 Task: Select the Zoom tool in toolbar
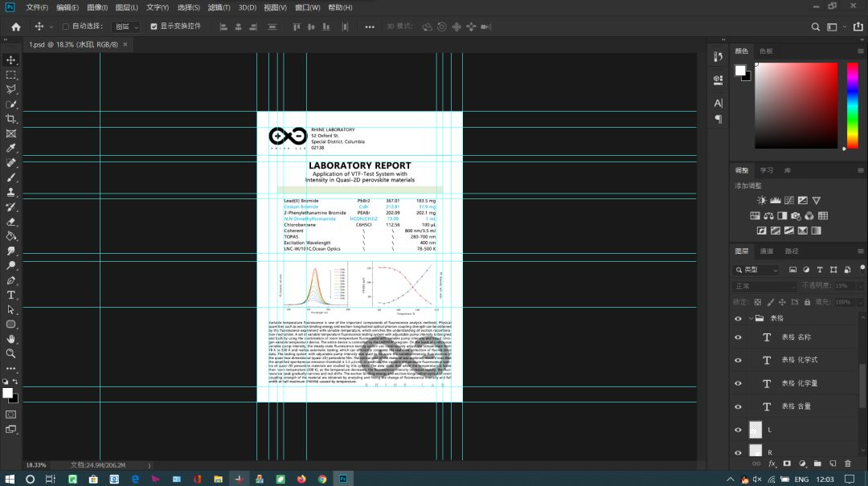10,353
